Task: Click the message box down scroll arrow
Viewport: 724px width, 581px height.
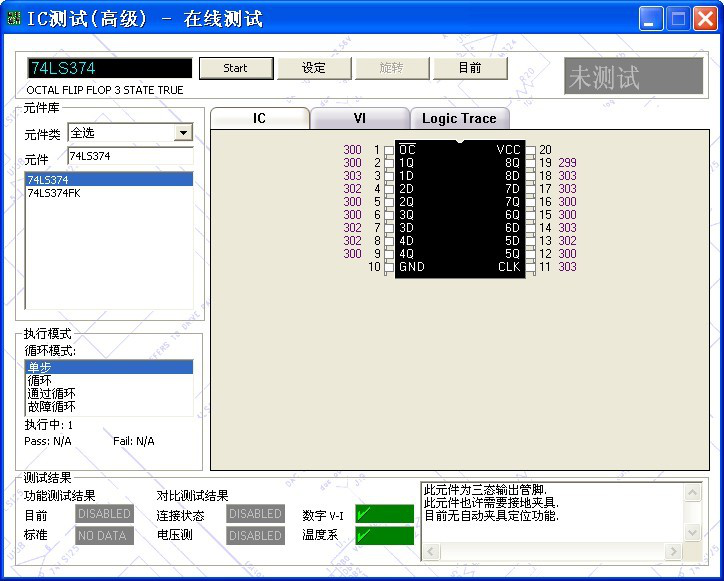Action: (x=692, y=533)
